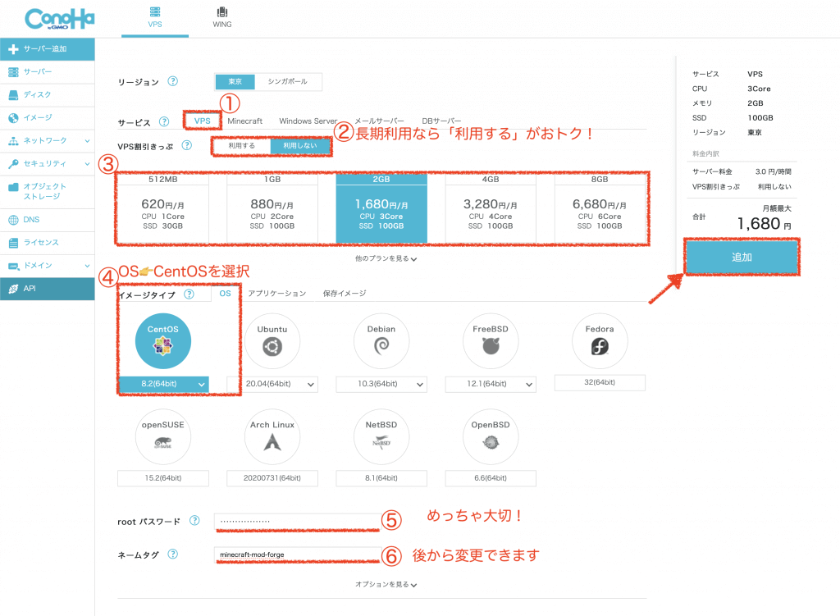Switch to the 保存イメージ tab

[345, 294]
